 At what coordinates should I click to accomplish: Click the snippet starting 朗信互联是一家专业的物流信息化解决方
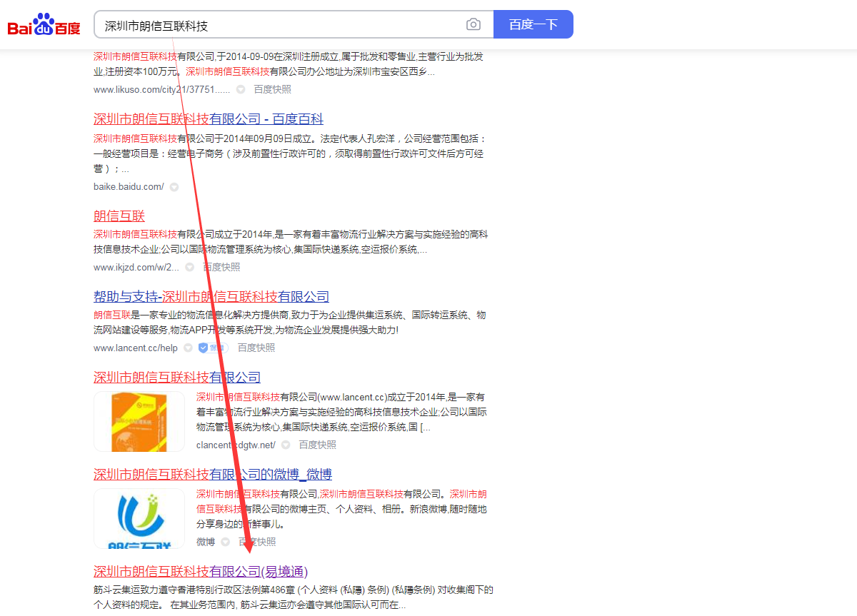(x=290, y=323)
